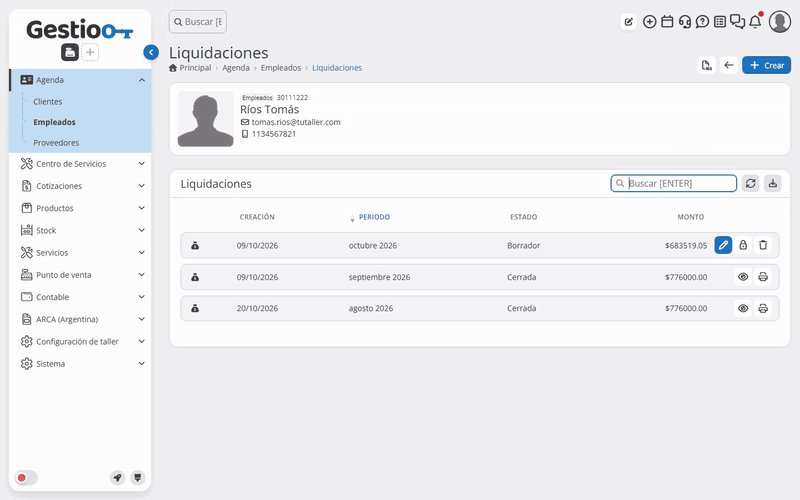Click the document export icon beside back arrow

(x=707, y=65)
